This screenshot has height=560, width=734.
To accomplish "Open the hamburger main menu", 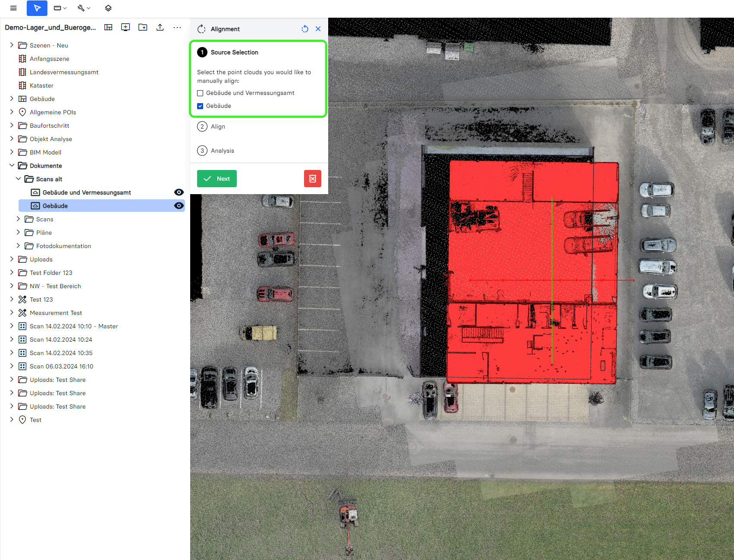I will click(x=13, y=8).
